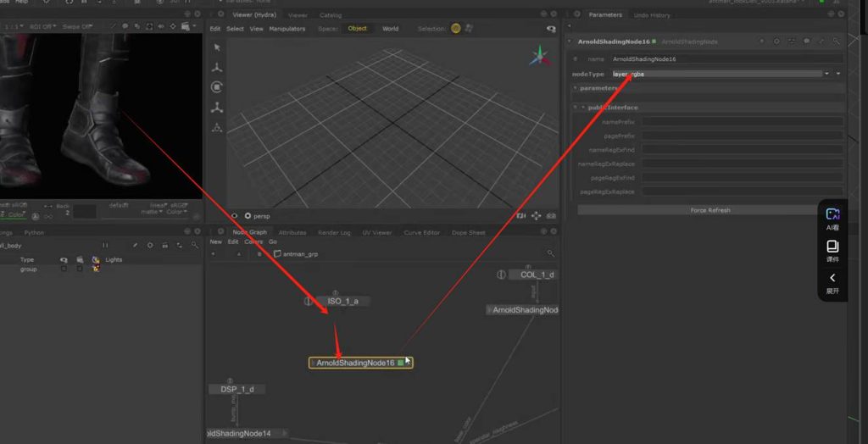868x444 pixels.
Task: Open the Manipulators menu in viewer
Action: point(287,29)
